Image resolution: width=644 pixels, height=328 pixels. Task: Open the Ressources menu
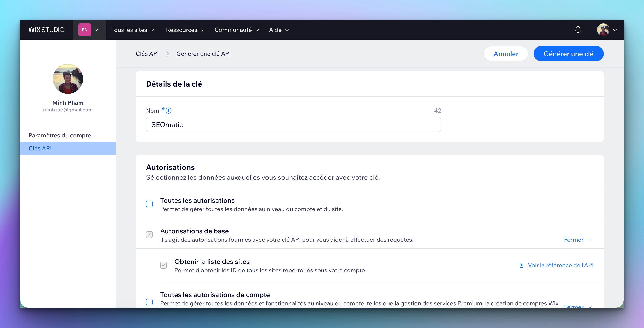coord(185,30)
